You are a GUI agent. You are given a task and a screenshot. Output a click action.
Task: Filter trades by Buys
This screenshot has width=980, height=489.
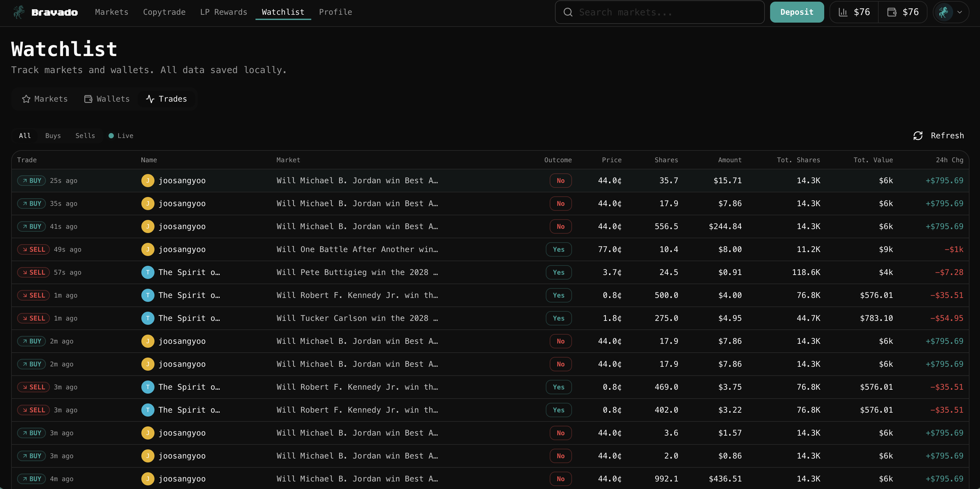point(53,136)
